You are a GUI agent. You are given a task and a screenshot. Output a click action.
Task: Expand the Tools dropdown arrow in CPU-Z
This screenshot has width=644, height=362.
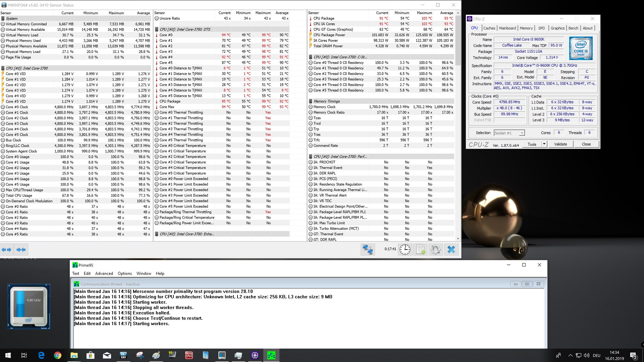point(544,144)
